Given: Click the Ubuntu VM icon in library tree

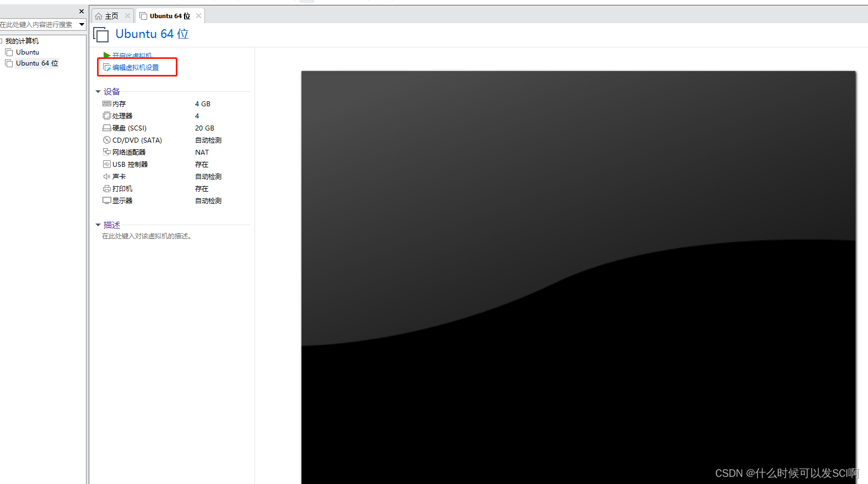Looking at the screenshot, I should [x=9, y=52].
